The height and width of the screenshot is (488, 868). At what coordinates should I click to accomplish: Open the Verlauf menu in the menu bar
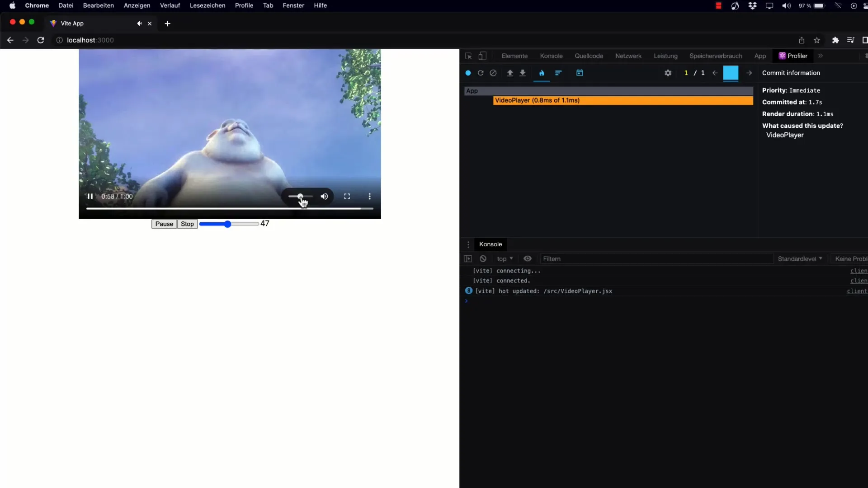point(170,5)
